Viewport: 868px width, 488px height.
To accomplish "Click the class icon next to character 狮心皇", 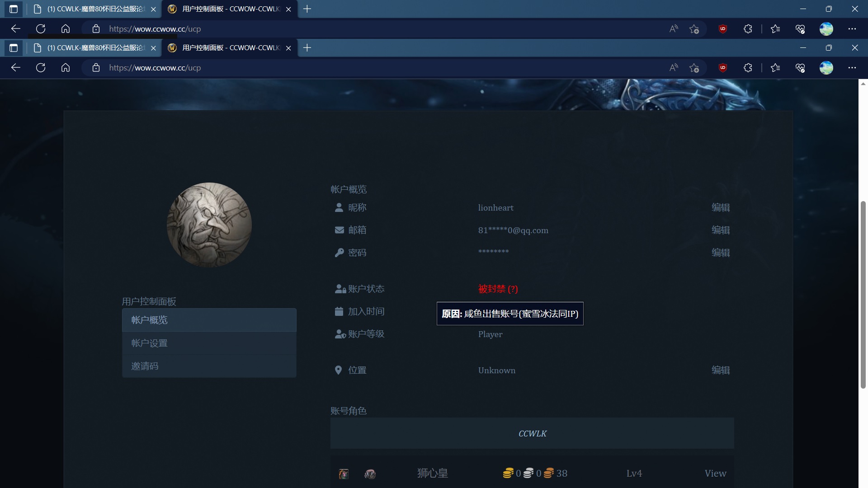I will [370, 474].
